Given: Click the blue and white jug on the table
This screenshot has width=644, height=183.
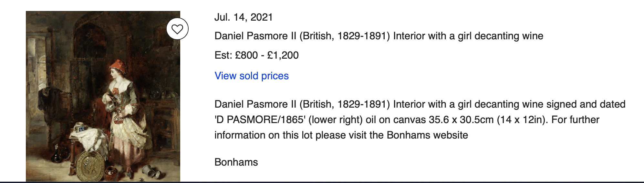Looking at the screenshot, I should (x=79, y=127).
